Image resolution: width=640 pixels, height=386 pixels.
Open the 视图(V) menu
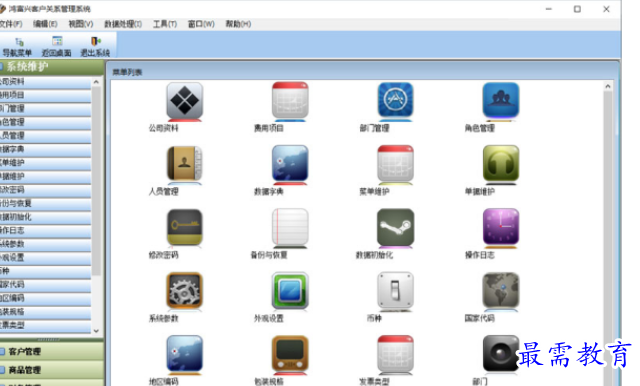pyautogui.click(x=80, y=24)
